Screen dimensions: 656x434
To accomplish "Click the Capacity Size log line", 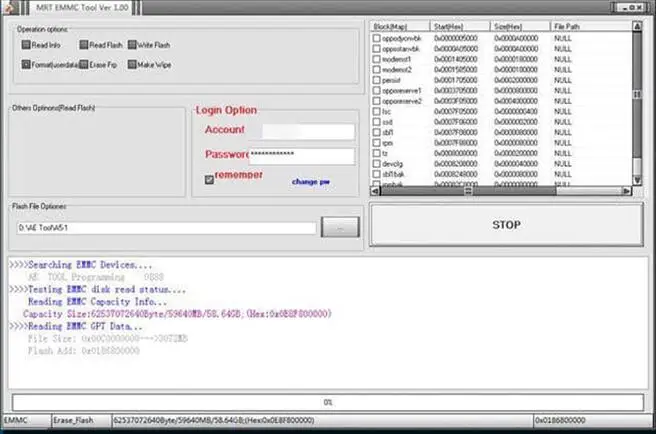I will [177, 314].
